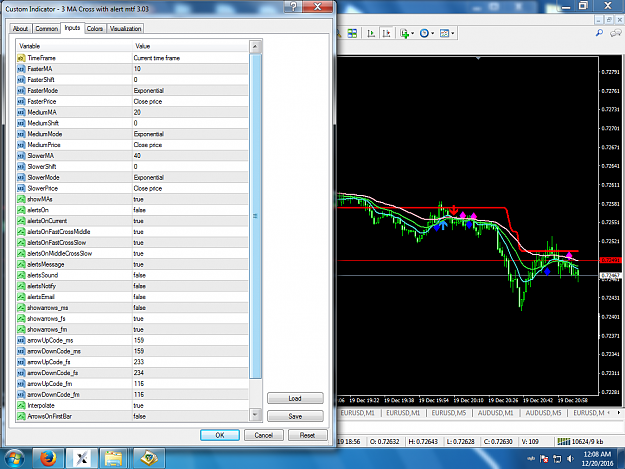Click the icon of the TimeFrame row
The image size is (625, 469).
[22, 58]
